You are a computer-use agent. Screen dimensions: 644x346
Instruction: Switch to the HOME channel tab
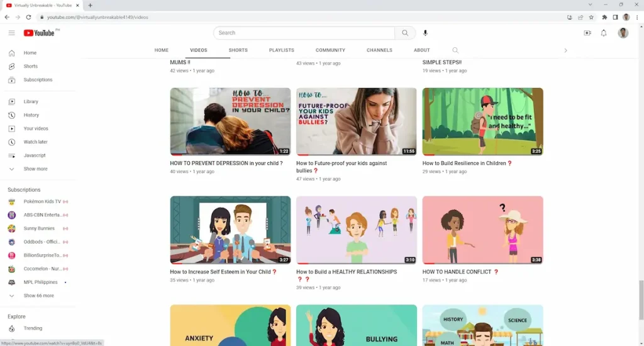tap(162, 50)
